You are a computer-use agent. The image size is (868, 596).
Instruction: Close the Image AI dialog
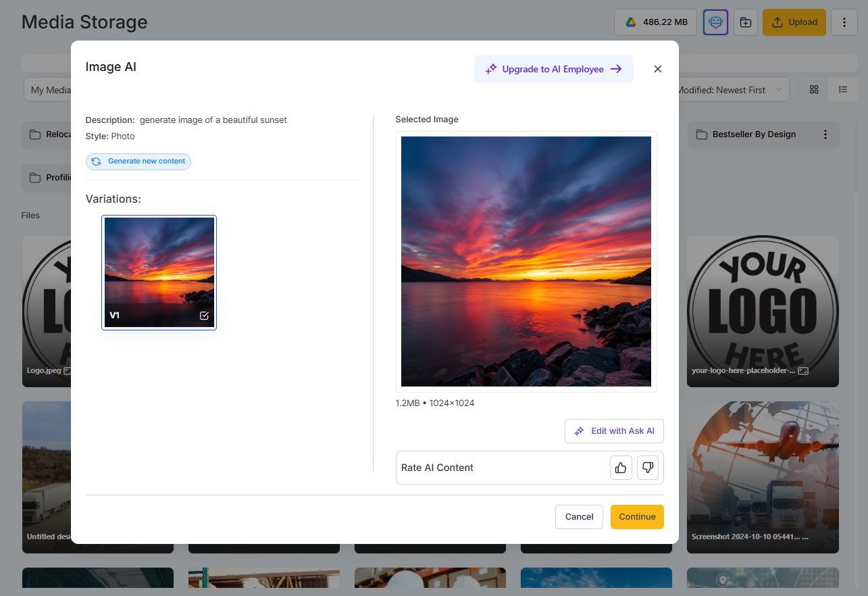click(x=658, y=69)
